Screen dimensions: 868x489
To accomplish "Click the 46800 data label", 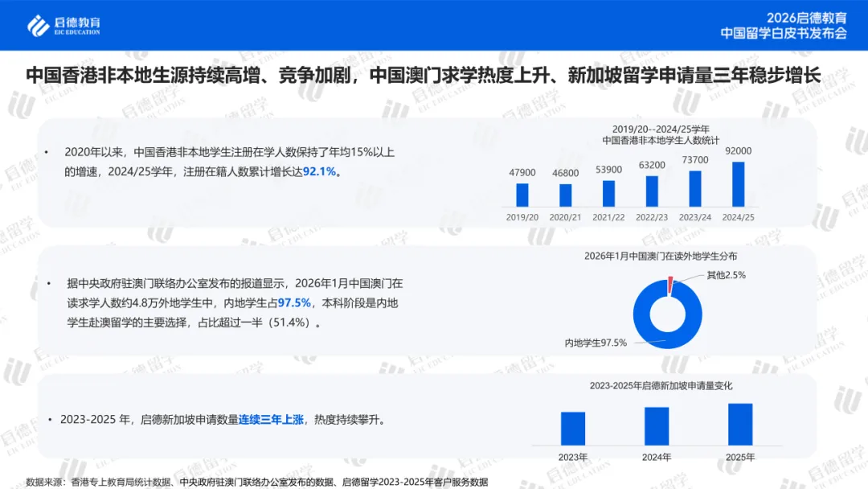I will pos(565,174).
